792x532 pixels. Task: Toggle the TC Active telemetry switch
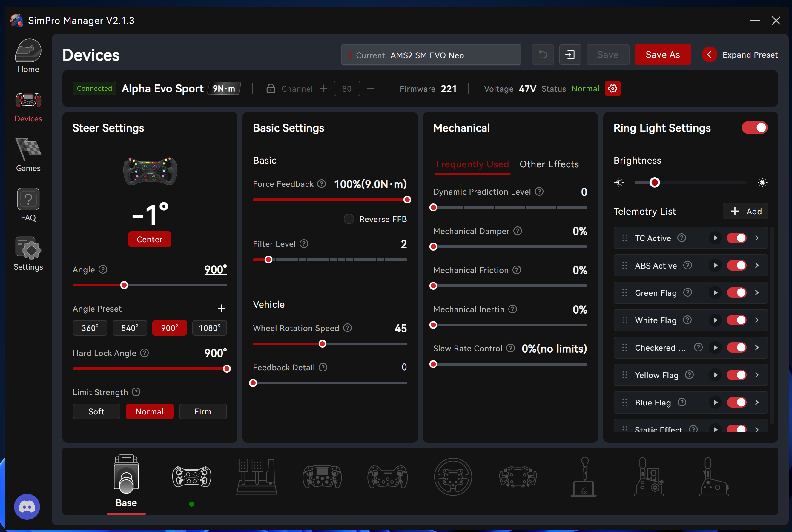[736, 238]
